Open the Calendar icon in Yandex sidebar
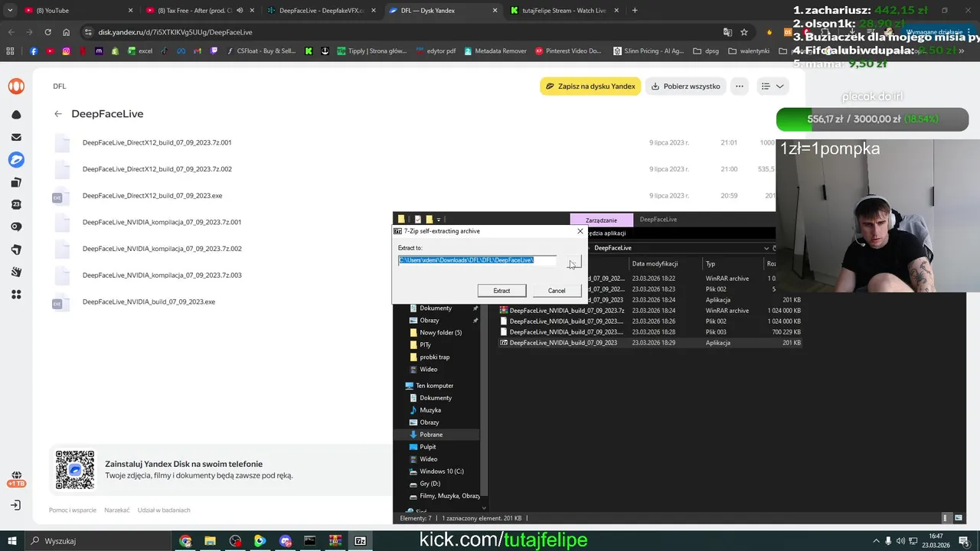This screenshot has width=980, height=551. [16, 204]
